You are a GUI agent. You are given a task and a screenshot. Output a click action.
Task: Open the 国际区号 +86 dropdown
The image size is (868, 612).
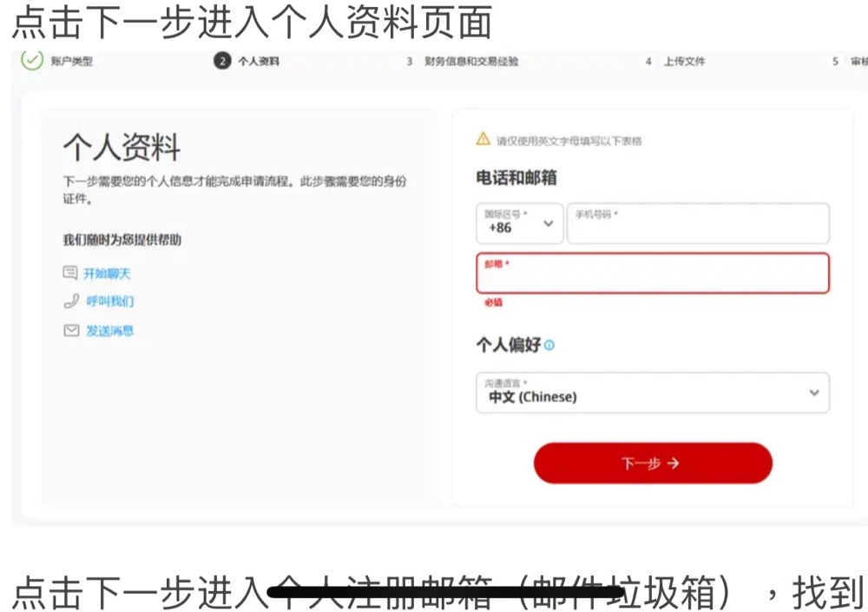click(519, 223)
